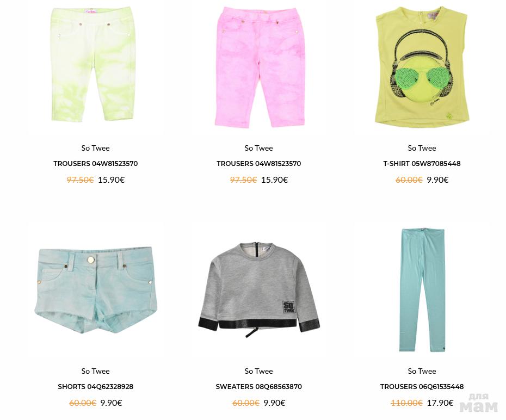View the yellow headphones T-shirt image

click(422, 66)
